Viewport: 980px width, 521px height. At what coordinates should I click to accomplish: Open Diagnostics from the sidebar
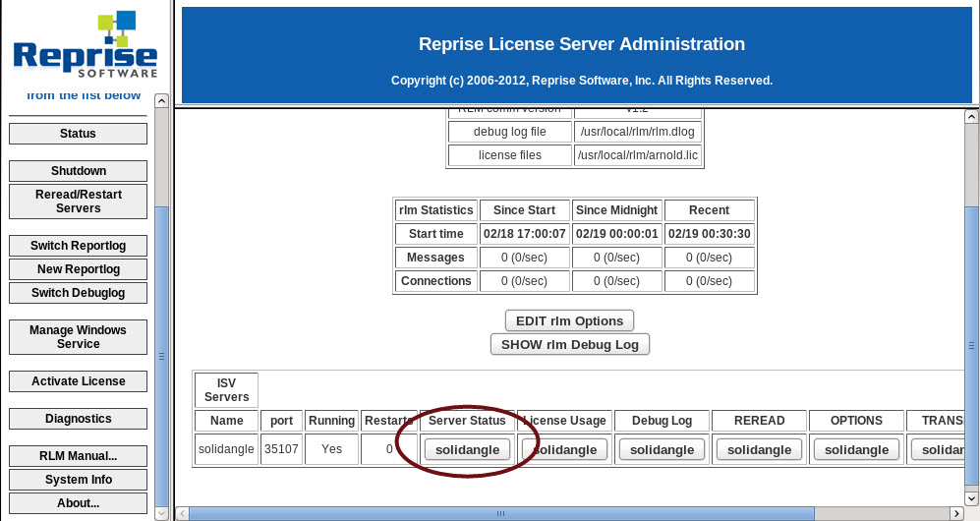pos(79,419)
